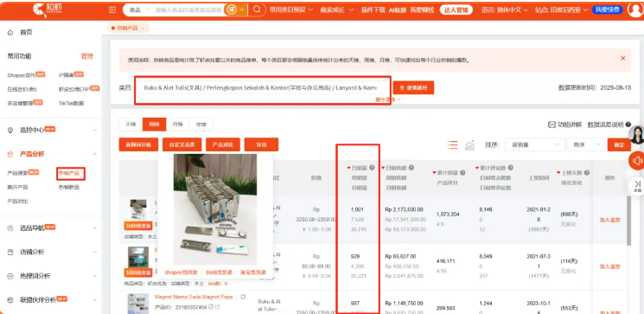Select the 年榜 yearly ranking tab
Screen dimensions: 644x314
pyautogui.click(x=201, y=124)
